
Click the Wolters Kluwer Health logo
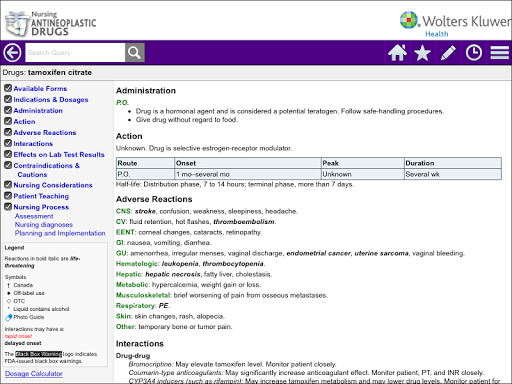[x=455, y=24]
